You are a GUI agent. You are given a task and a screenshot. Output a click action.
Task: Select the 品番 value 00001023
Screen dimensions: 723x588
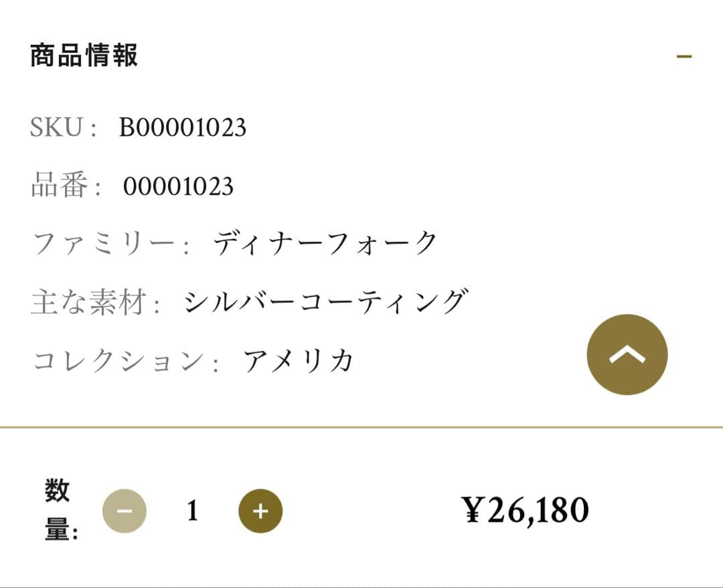point(178,186)
